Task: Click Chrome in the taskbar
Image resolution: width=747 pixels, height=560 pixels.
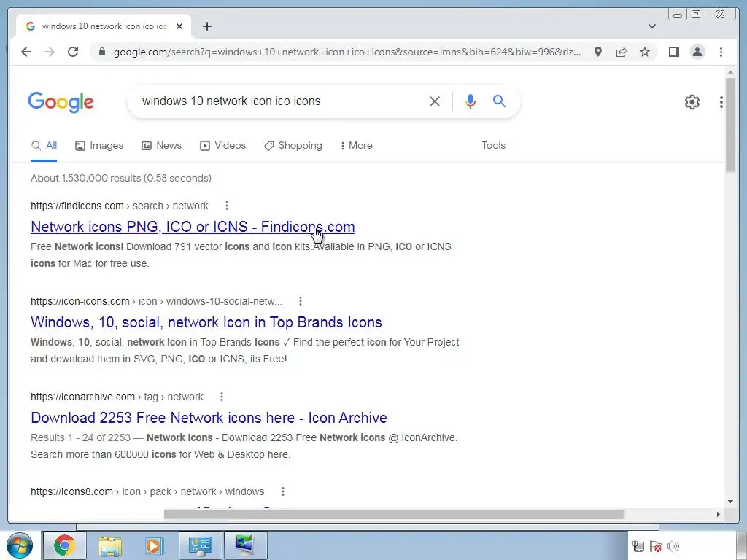Action: (x=64, y=545)
